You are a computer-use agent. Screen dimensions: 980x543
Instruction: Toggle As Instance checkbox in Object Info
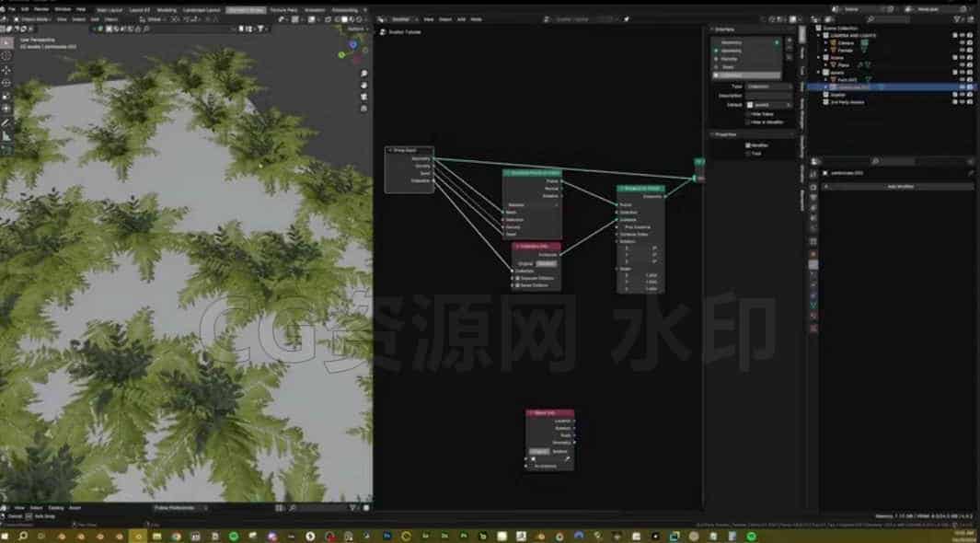531,466
